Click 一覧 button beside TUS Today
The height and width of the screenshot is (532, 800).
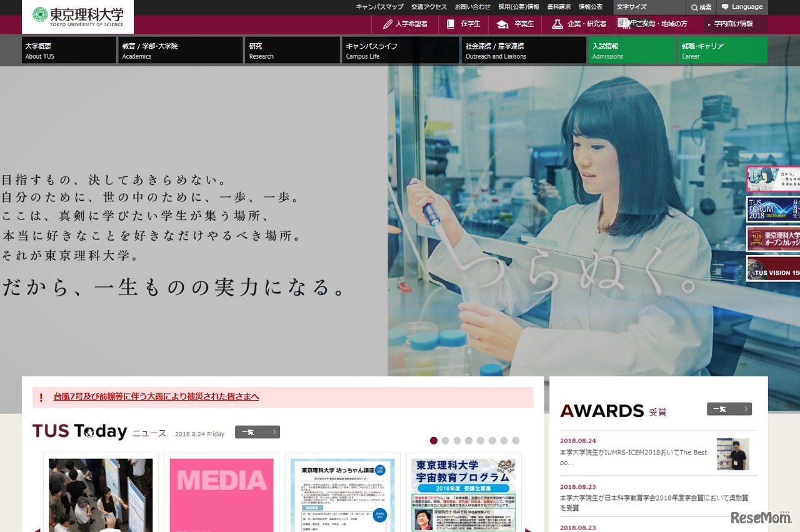(x=257, y=432)
